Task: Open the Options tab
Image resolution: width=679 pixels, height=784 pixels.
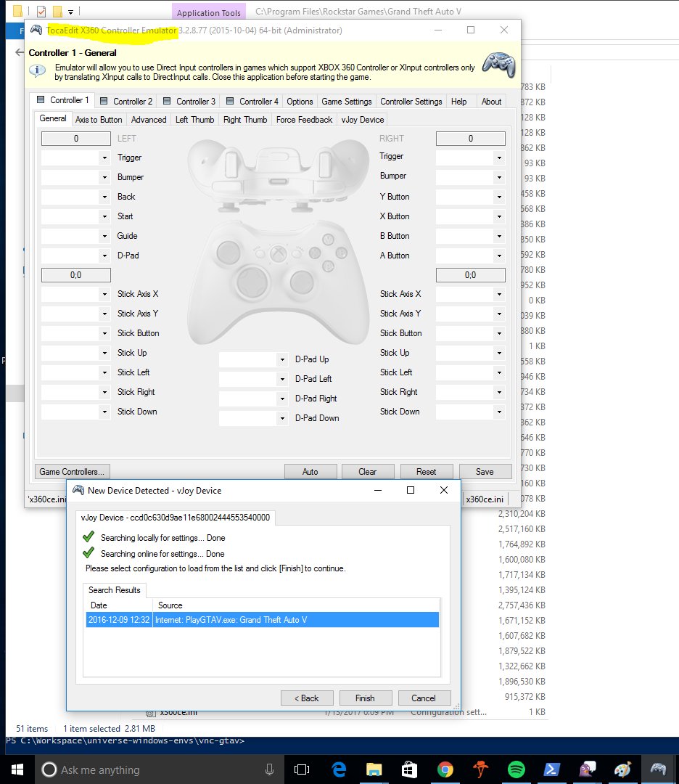Action: pyautogui.click(x=300, y=102)
